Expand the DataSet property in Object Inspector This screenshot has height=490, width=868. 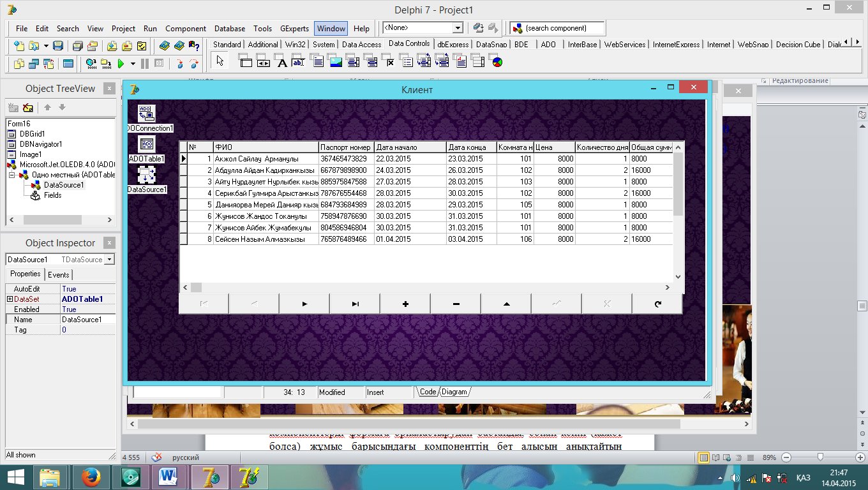[x=10, y=299]
